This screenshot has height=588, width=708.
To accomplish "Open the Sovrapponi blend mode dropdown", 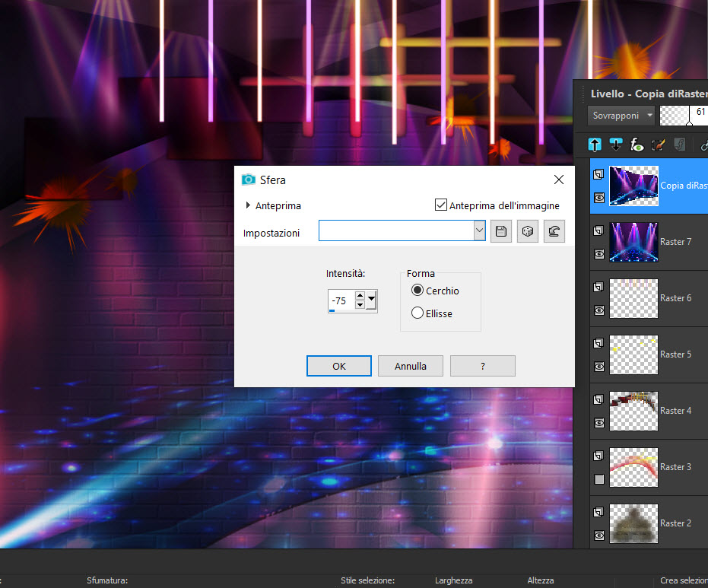I will coord(621,116).
